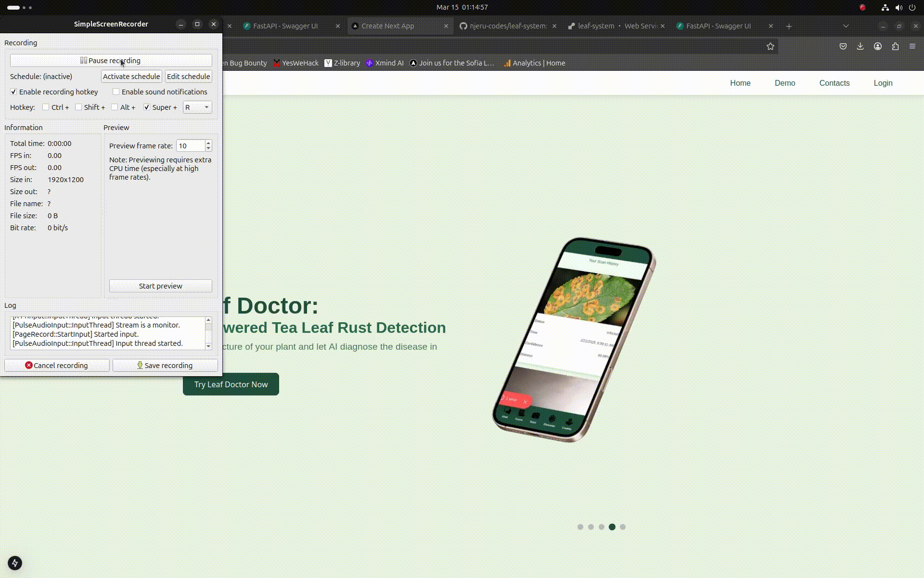Switch to first FastAPI - Swagger UI tab
This screenshot has width=924, height=578.
[x=285, y=26]
